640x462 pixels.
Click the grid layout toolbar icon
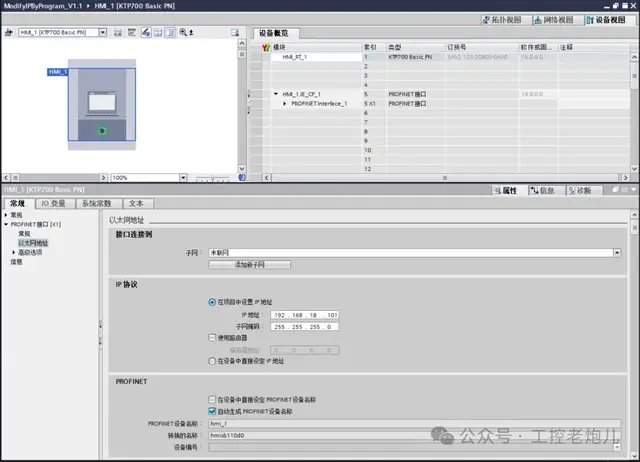(158, 32)
